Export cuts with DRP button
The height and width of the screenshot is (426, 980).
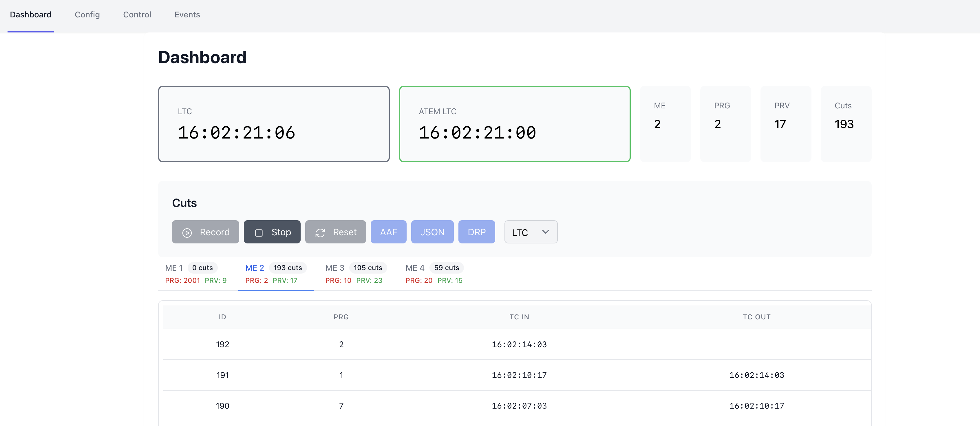point(476,232)
